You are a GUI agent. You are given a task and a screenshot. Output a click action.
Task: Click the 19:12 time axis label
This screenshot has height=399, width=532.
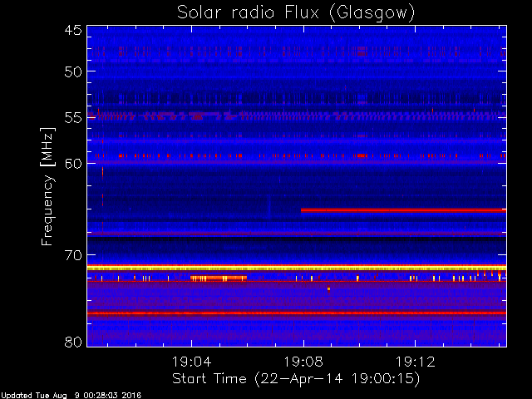point(416,362)
